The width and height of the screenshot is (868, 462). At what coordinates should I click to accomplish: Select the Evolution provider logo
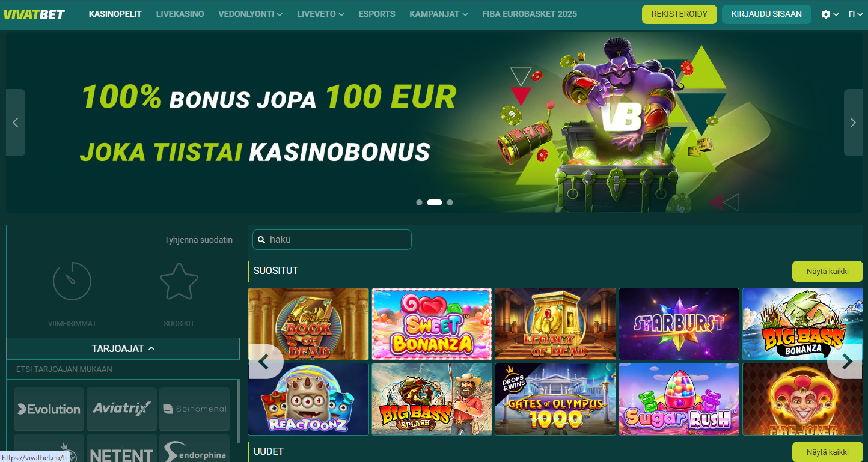click(49, 409)
